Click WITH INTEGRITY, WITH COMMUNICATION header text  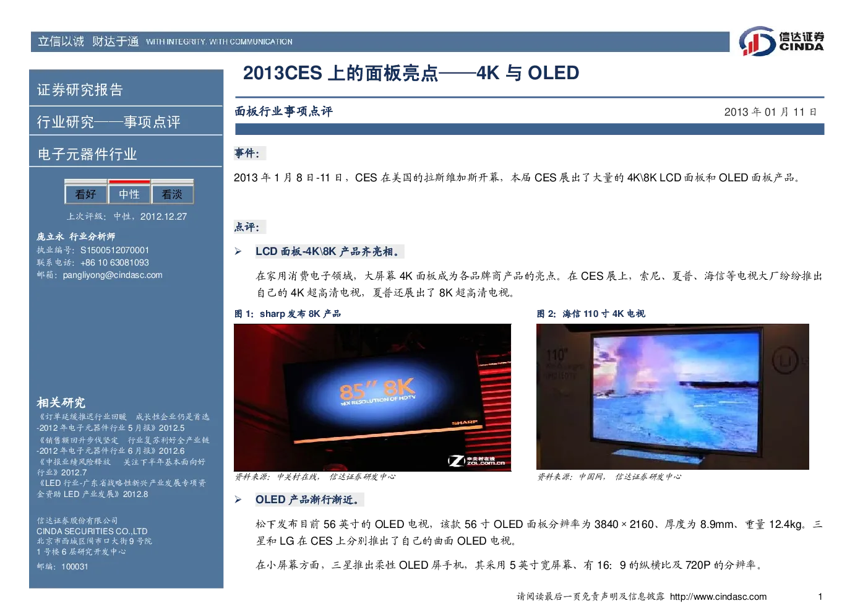coord(220,42)
